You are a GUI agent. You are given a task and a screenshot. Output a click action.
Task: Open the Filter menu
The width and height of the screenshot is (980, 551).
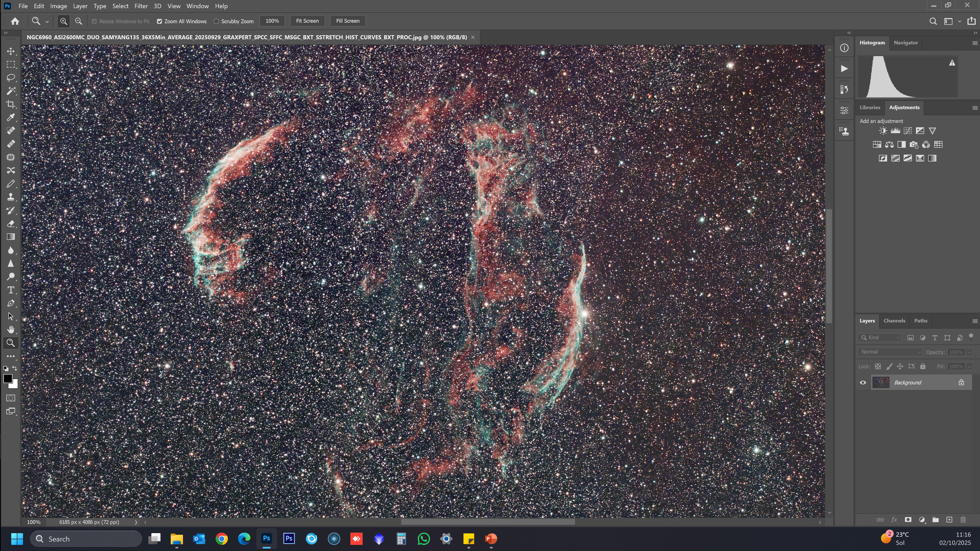(x=141, y=6)
